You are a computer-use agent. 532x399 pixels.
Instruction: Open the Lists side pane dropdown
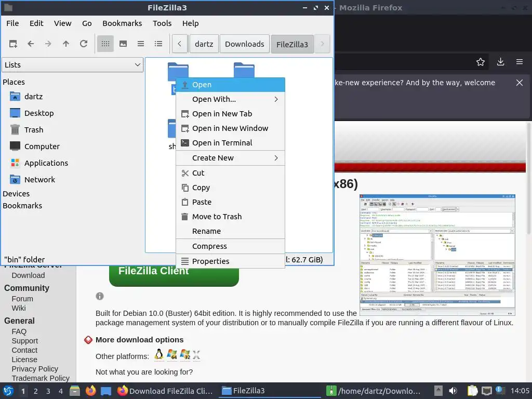pos(73,65)
